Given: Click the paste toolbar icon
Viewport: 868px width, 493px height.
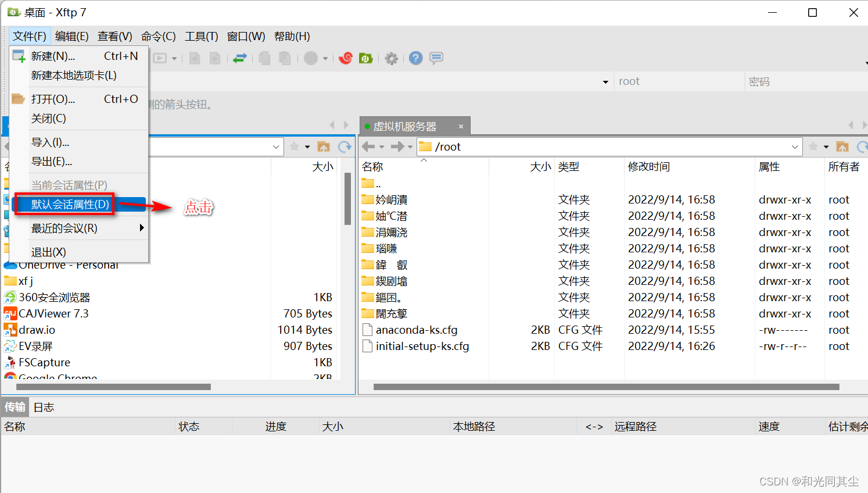Looking at the screenshot, I should pos(285,58).
